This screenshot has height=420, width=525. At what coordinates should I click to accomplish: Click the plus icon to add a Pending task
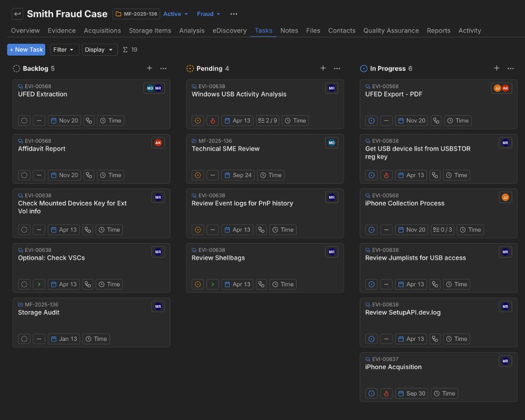(x=323, y=68)
